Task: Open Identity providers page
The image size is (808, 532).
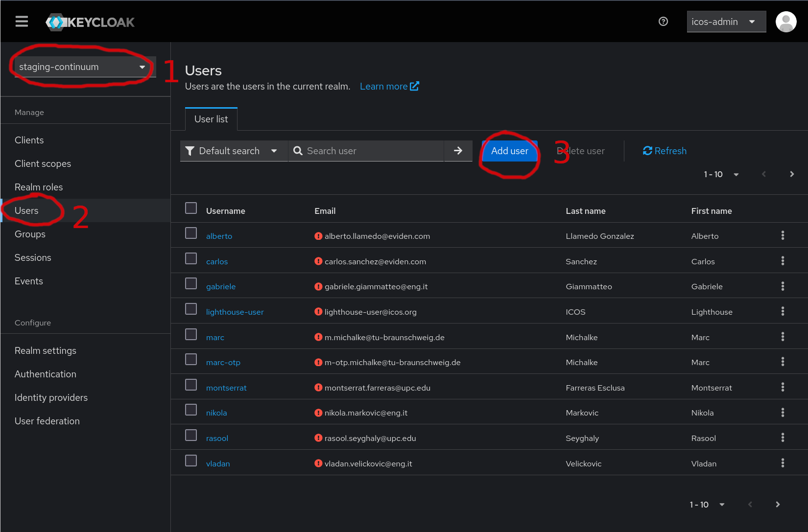Action: pyautogui.click(x=51, y=397)
